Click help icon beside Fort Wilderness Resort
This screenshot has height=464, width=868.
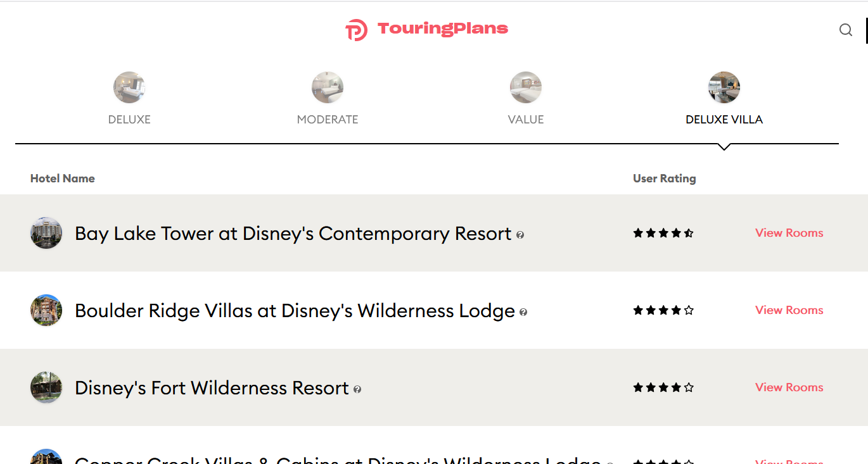point(357,389)
